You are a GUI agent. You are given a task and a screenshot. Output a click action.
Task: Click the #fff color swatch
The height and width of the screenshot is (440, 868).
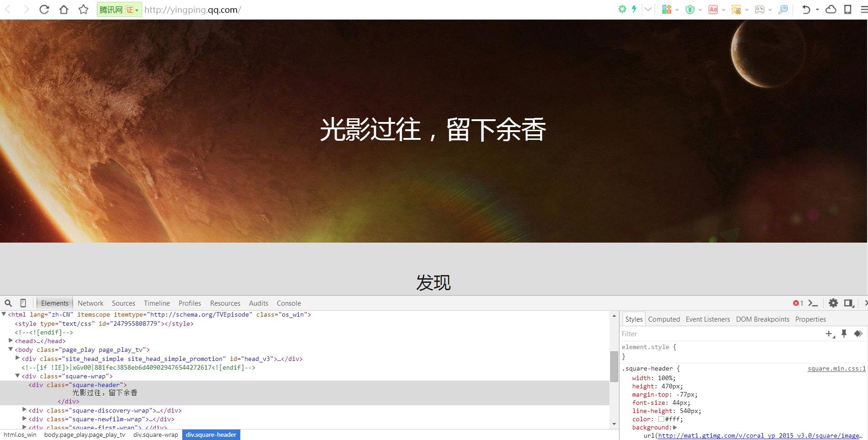[x=661, y=419]
